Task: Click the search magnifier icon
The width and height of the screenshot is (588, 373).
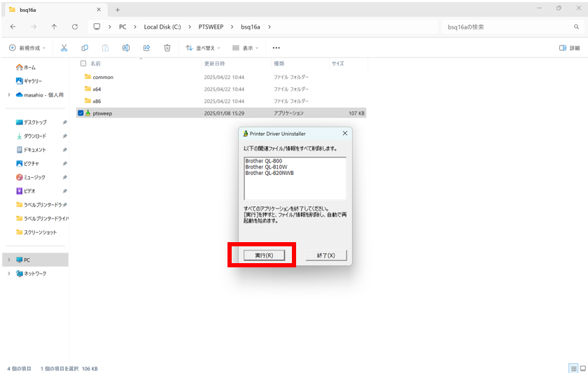Action: click(576, 27)
